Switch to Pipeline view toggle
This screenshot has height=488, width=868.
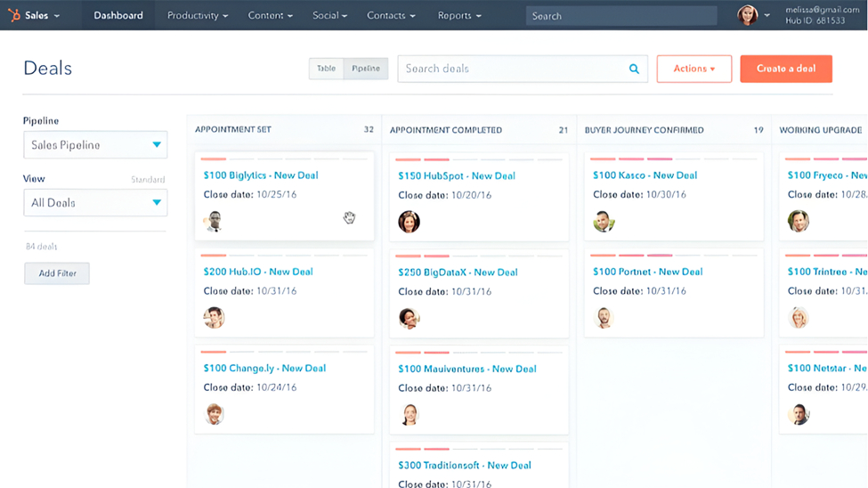coord(366,69)
